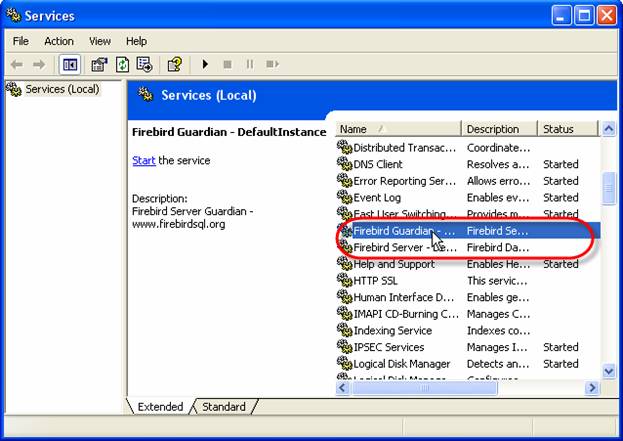Click the gear icon beside DNS Client
This screenshot has width=623, height=441.
[x=345, y=164]
